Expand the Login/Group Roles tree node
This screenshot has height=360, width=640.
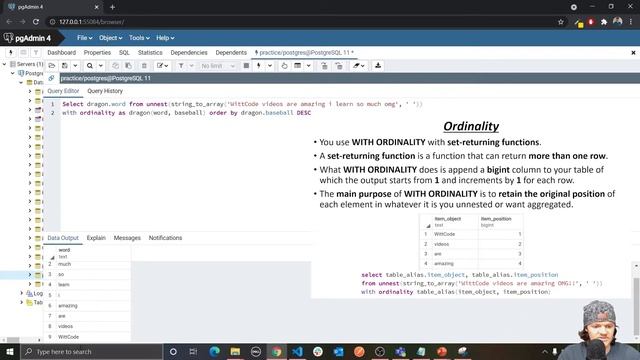(21, 293)
